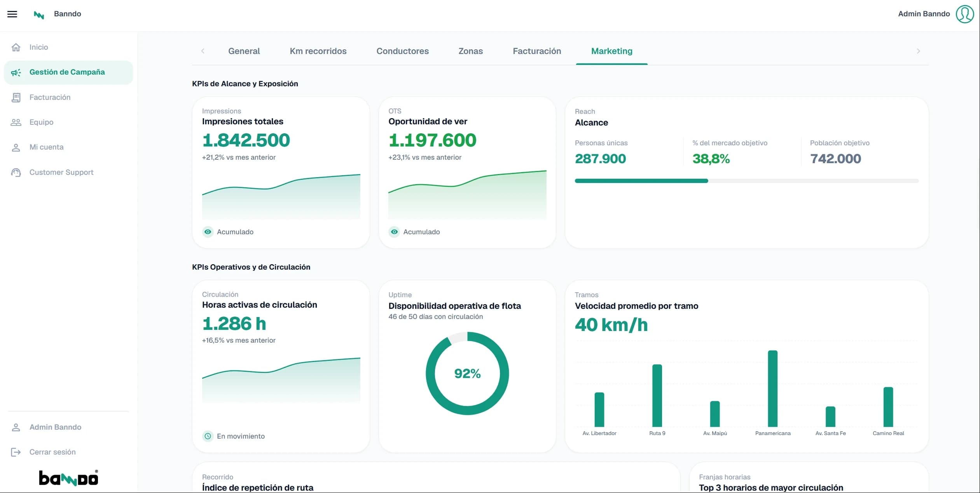Viewport: 980px width, 493px height.
Task: Click the 1.842.500 impressions value
Action: pos(246,140)
